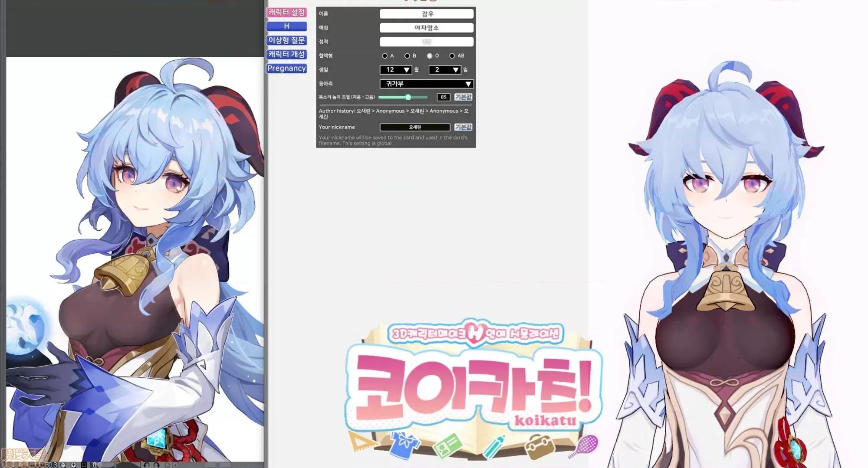Click the 이름 name field showing 감우

click(x=427, y=14)
